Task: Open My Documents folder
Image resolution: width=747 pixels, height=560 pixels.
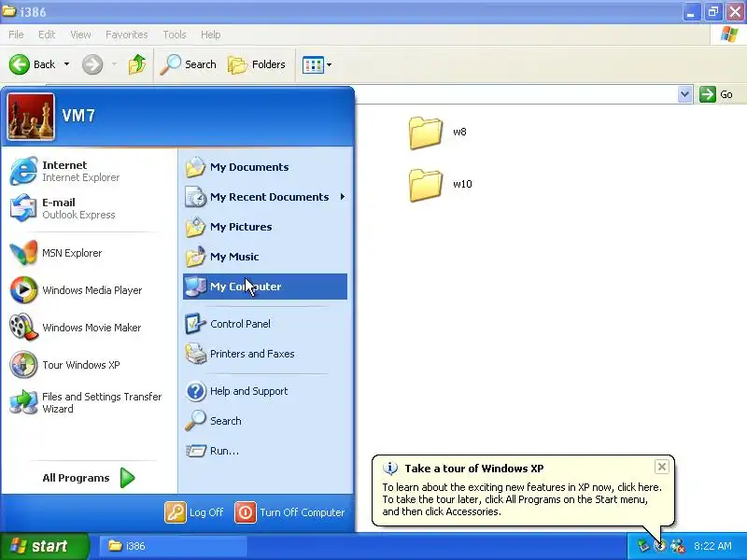Action: 265,167
